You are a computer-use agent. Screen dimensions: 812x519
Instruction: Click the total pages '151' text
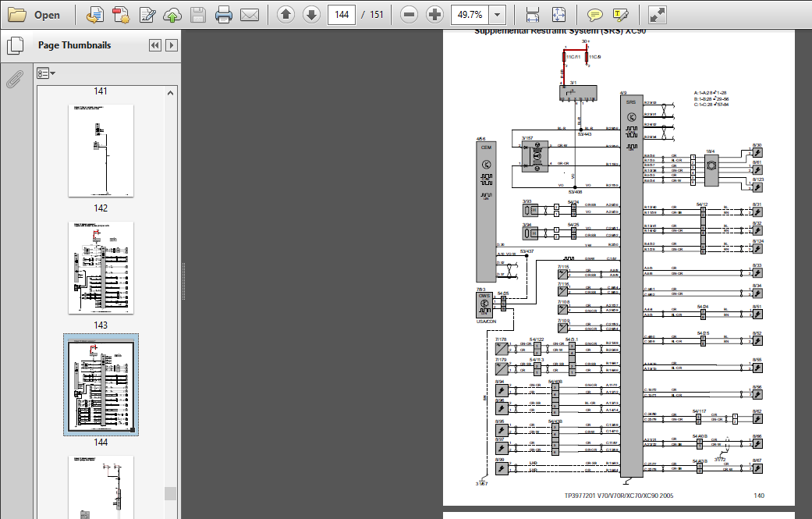click(377, 15)
